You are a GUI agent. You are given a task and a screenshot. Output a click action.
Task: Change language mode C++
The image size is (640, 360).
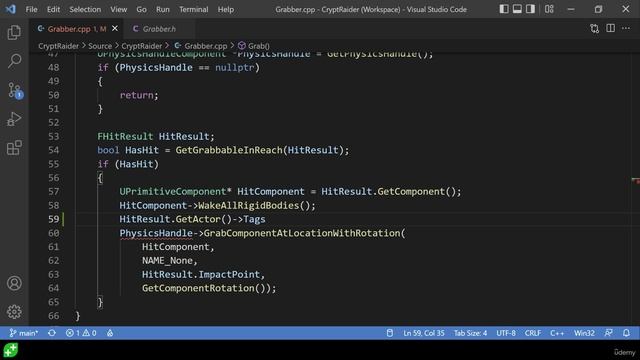tap(557, 333)
